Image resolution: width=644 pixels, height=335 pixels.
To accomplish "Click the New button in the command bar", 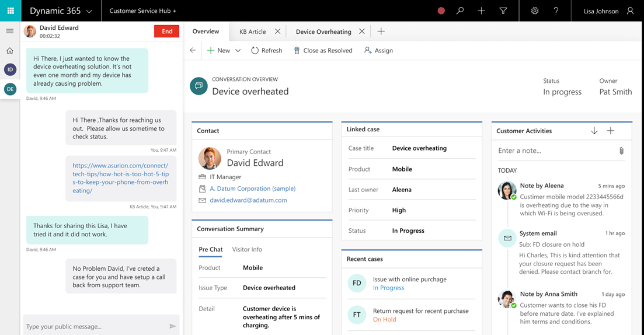I will [218, 51].
